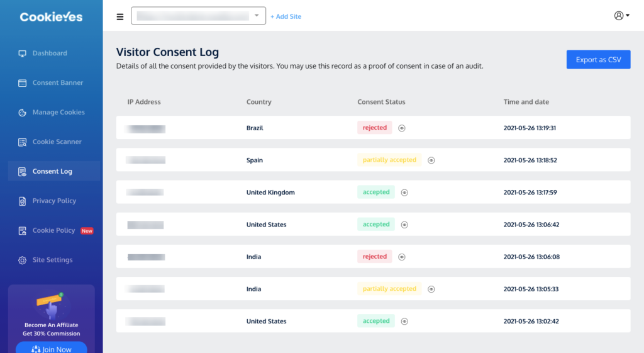Click the CookieYes logo

[51, 17]
